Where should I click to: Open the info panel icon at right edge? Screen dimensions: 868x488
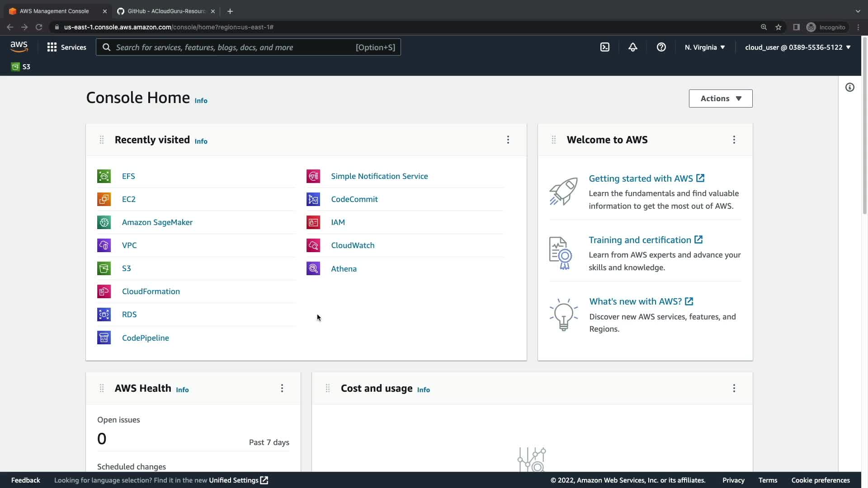(x=850, y=87)
